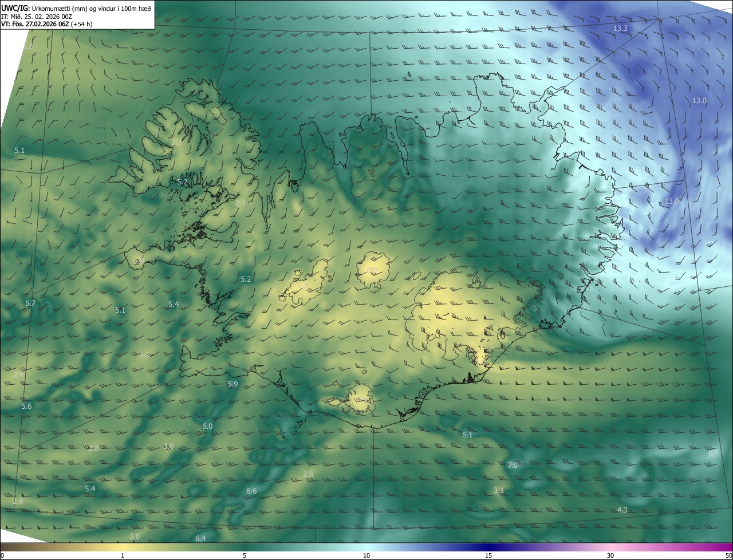Click the 5.7 value label on the map
This screenshot has width=733, height=560.
tap(30, 303)
